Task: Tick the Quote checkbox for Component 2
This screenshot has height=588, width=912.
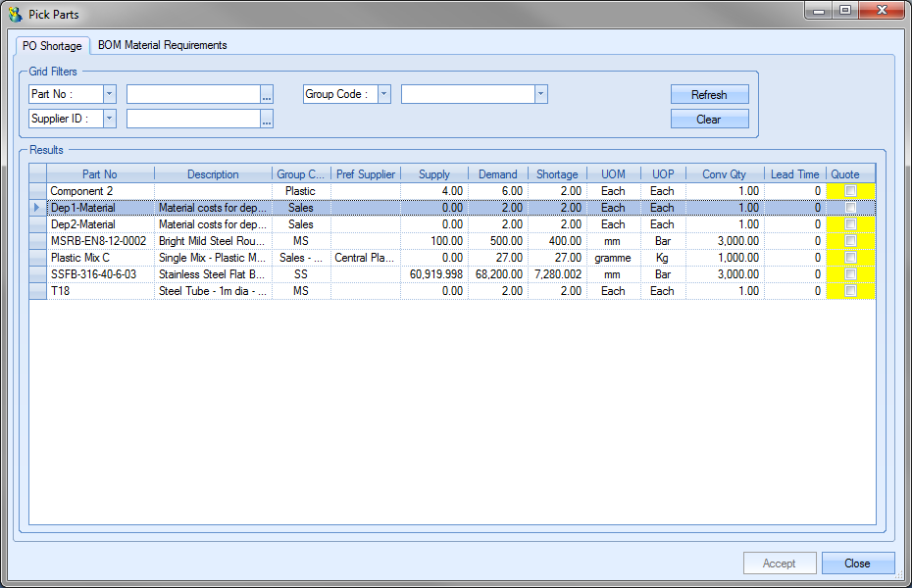Action: [850, 191]
